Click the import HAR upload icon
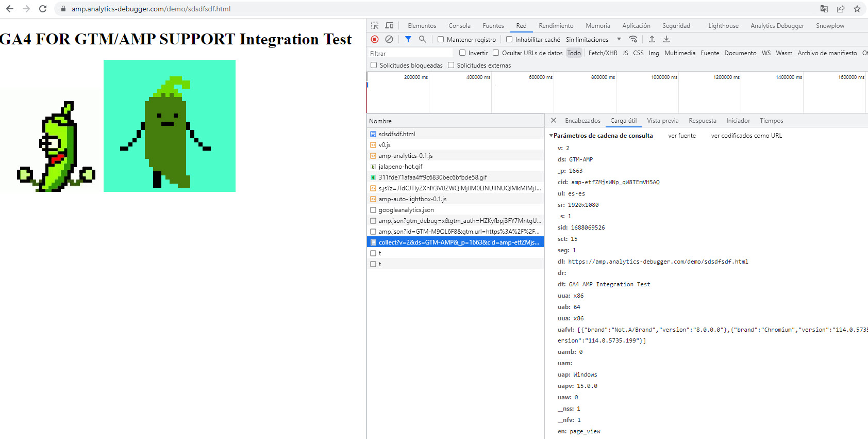The width and height of the screenshot is (868, 439). click(x=652, y=39)
